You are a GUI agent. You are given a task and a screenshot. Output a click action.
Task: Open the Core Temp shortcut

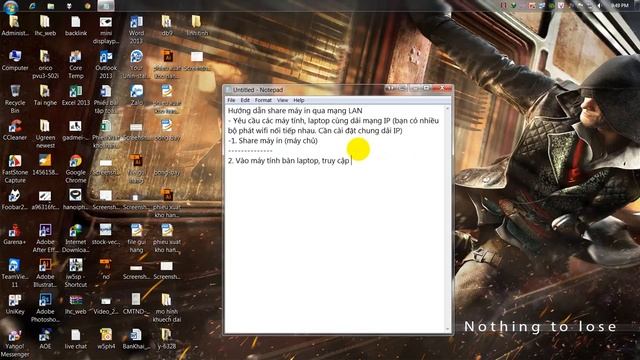tap(76, 64)
